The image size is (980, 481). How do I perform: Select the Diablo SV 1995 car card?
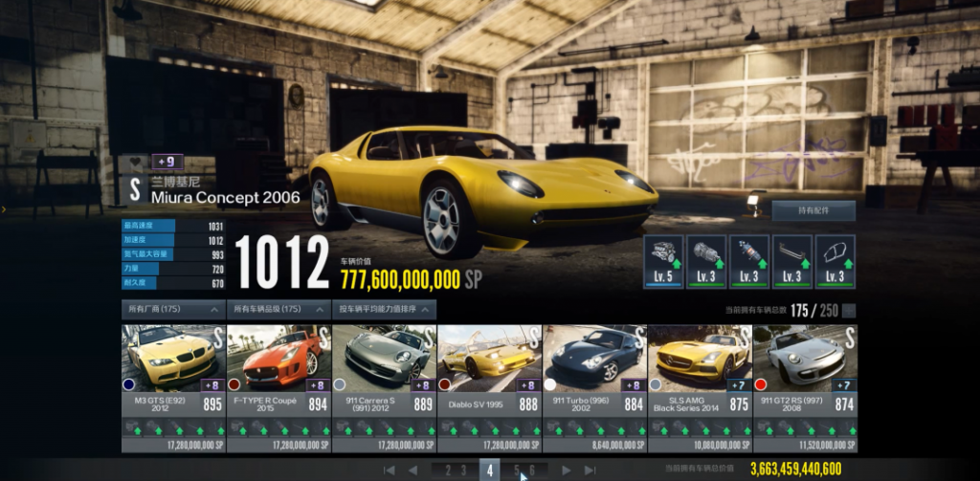tap(489, 388)
